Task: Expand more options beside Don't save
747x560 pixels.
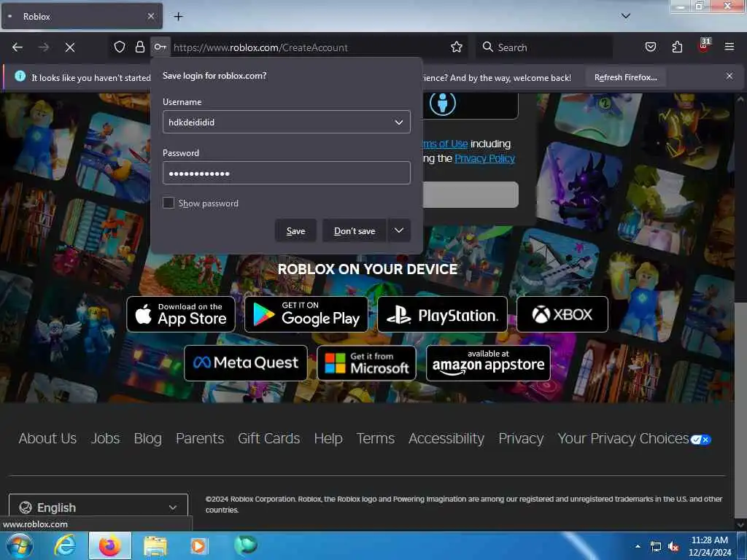Action: click(x=399, y=231)
